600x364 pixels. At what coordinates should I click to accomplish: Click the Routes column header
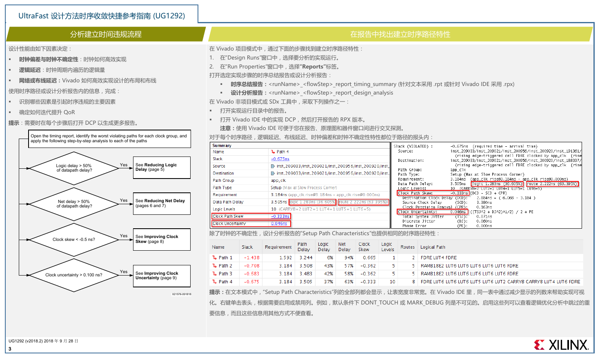tap(407, 247)
